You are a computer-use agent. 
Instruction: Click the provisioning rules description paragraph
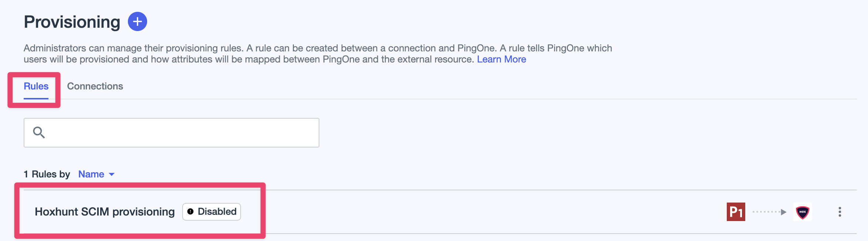318,54
